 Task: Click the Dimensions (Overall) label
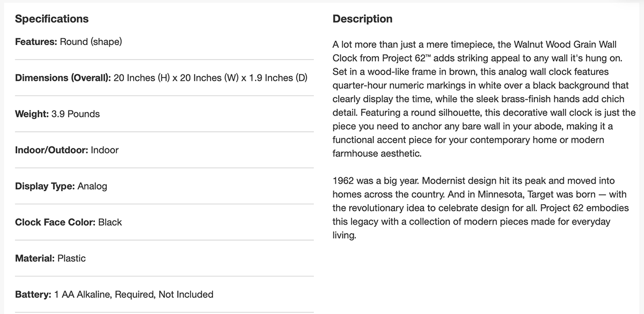tap(63, 78)
